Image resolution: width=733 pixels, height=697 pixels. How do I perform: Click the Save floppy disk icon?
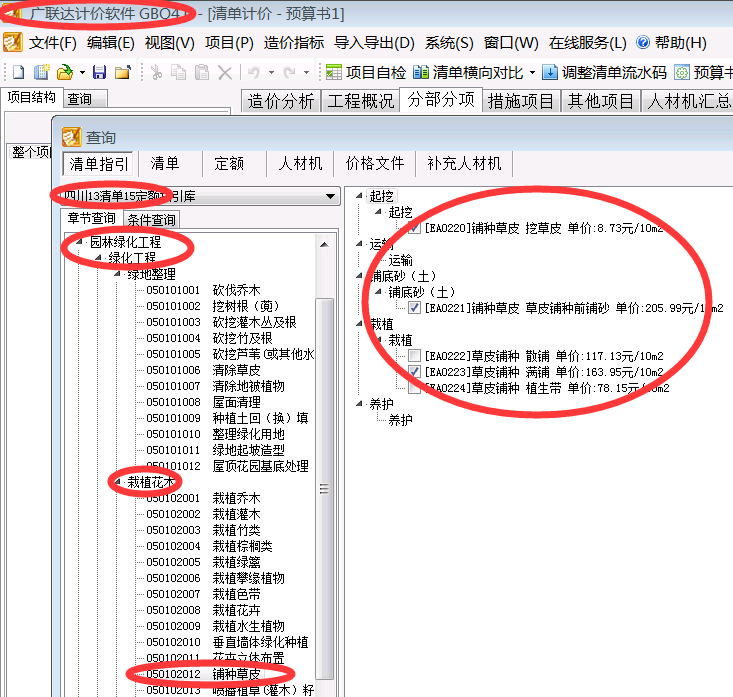click(x=99, y=72)
